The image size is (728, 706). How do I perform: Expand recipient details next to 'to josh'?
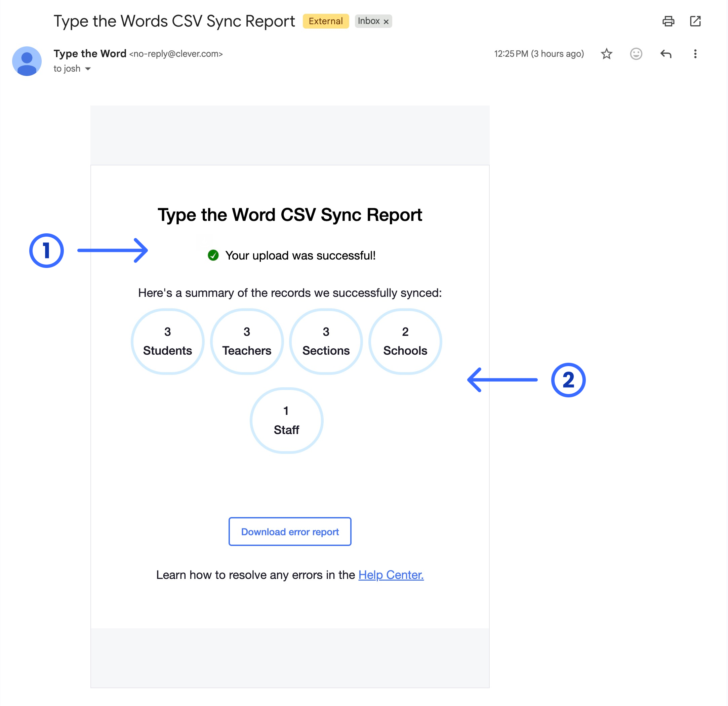pos(88,69)
